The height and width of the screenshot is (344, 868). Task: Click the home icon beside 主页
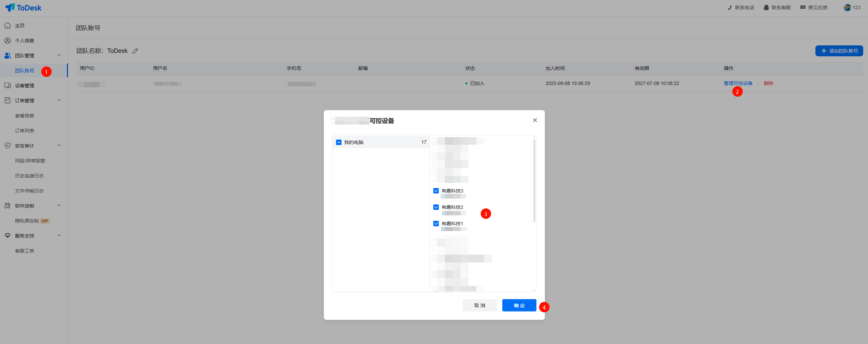[x=8, y=25]
